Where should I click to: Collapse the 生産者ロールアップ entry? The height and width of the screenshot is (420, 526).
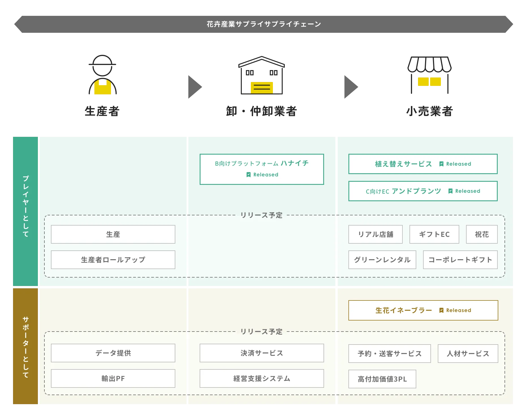(x=113, y=259)
